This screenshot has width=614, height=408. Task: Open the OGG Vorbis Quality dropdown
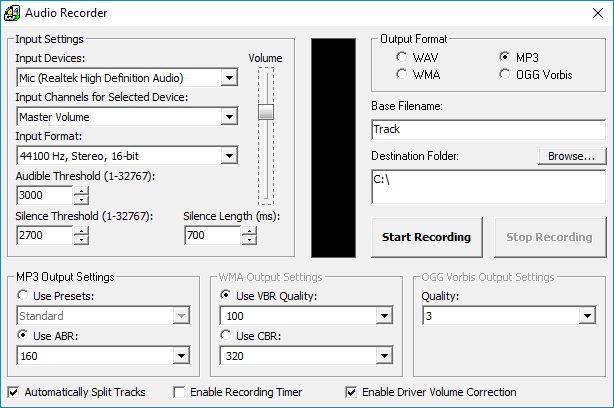click(587, 316)
